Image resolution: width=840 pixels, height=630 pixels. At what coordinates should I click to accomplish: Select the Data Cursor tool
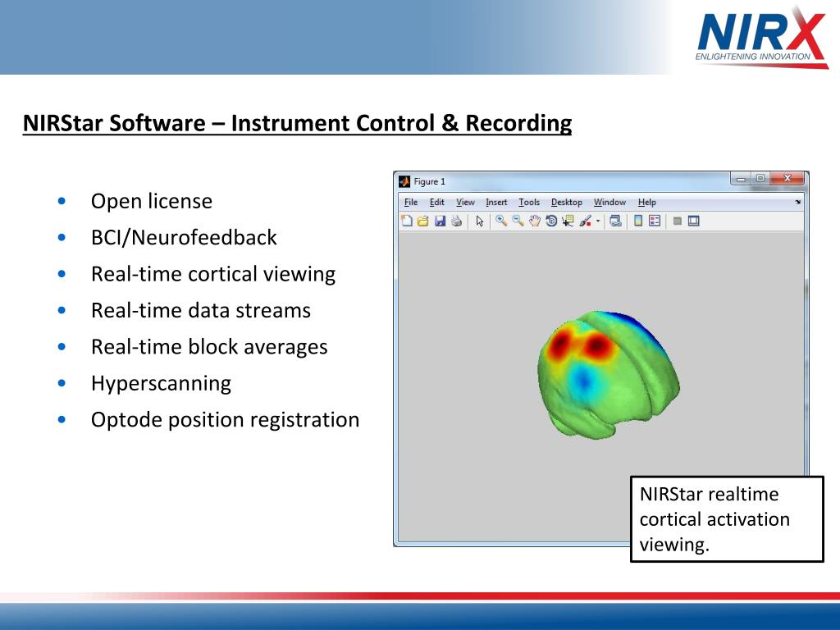tap(568, 221)
